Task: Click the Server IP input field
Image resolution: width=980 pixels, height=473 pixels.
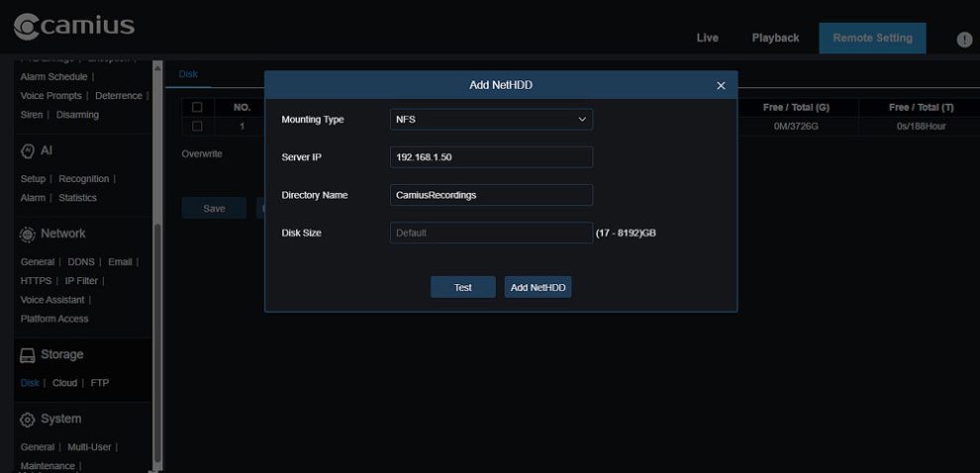Action: 491,157
